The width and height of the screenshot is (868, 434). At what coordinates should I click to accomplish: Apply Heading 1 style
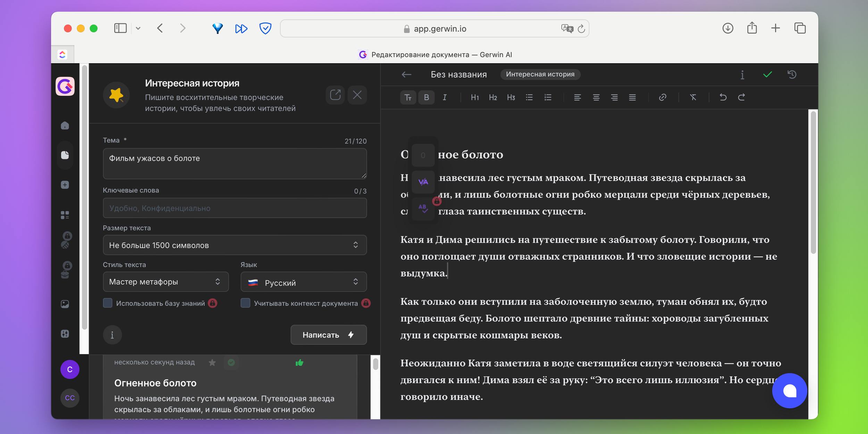point(475,98)
